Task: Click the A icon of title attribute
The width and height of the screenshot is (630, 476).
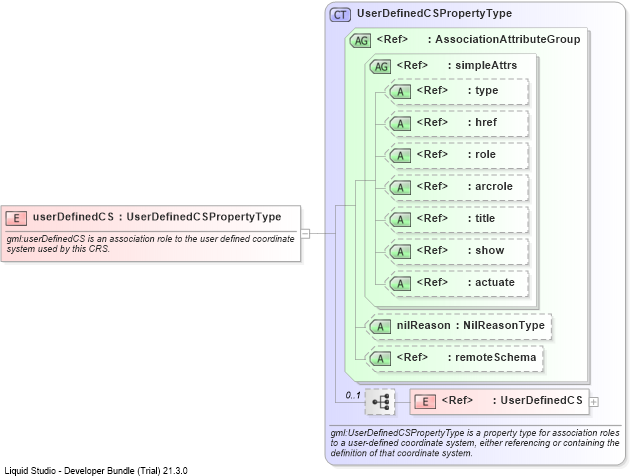Action: [400, 220]
